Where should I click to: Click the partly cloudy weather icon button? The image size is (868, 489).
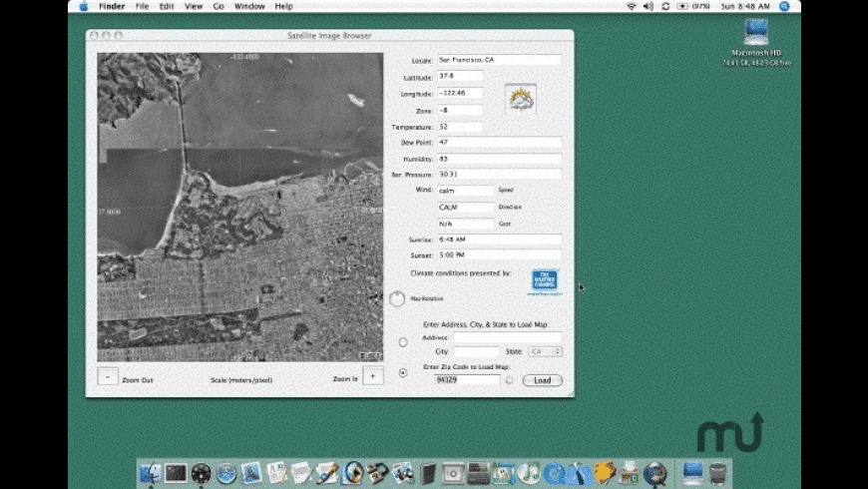(521, 99)
